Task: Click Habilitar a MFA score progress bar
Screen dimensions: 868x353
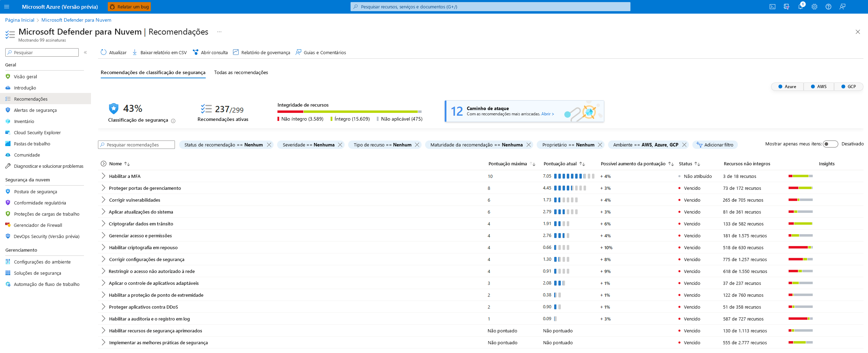Action: click(x=574, y=176)
